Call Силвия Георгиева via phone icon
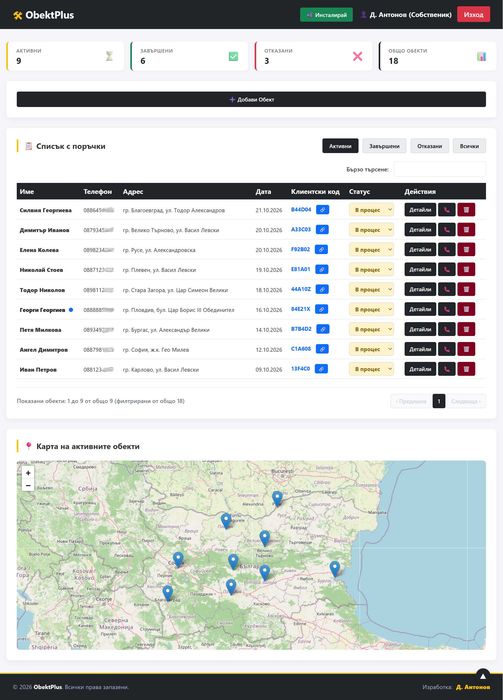Viewport: 503px width, 700px height. [x=447, y=209]
